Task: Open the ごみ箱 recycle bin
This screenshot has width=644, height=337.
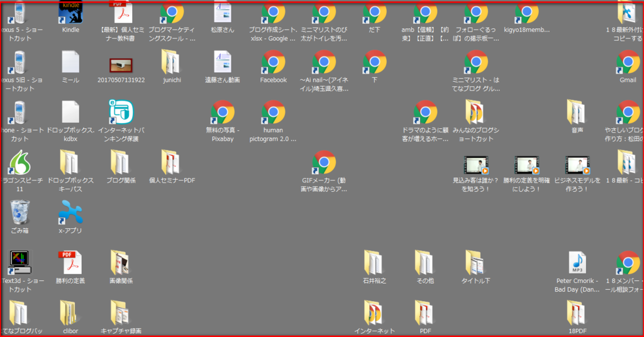Action: (19, 213)
